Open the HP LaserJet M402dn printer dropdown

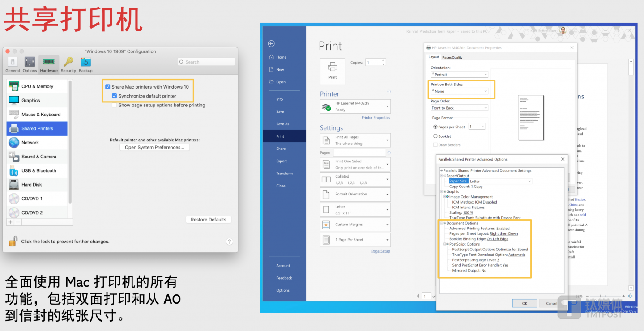pos(355,106)
